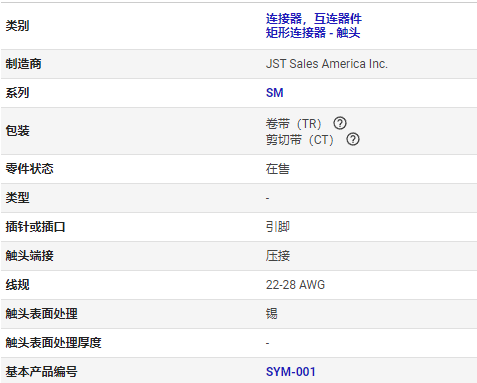
Task: Select the 触头表面处理厚度 row label
Action: [x=53, y=343]
